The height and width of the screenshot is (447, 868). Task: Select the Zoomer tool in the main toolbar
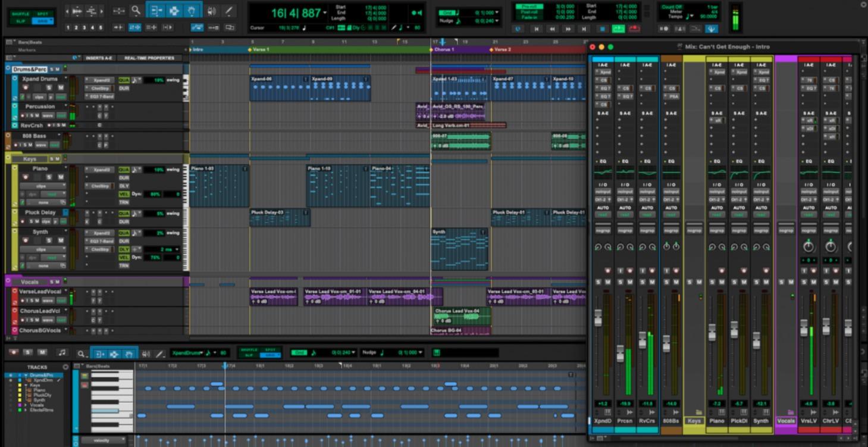pyautogui.click(x=136, y=11)
